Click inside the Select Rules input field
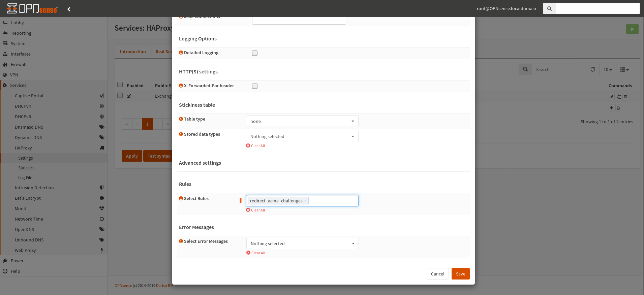The width and height of the screenshot is (644, 295). click(x=333, y=201)
